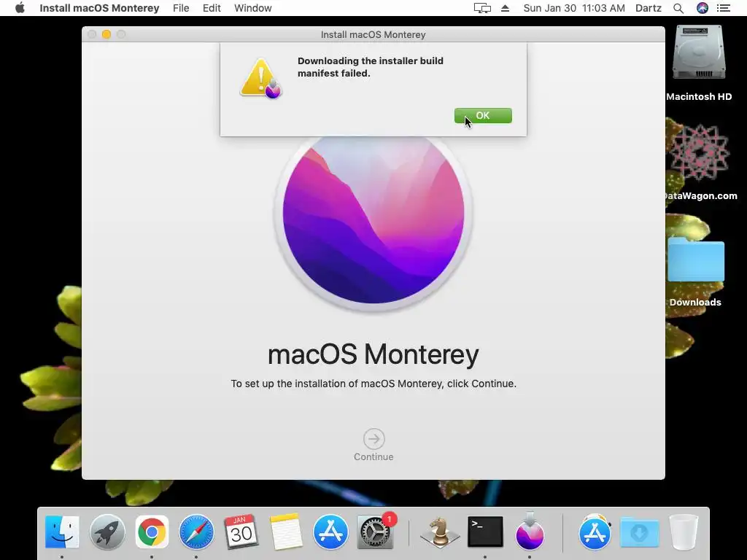Open Google Chrome from the Dock
Image resolution: width=747 pixels, height=560 pixels.
tap(152, 532)
